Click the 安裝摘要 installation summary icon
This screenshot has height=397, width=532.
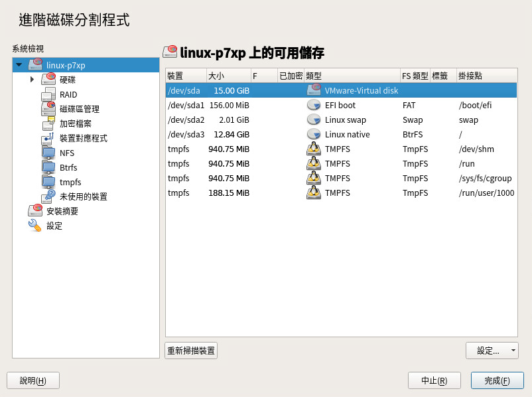35,210
